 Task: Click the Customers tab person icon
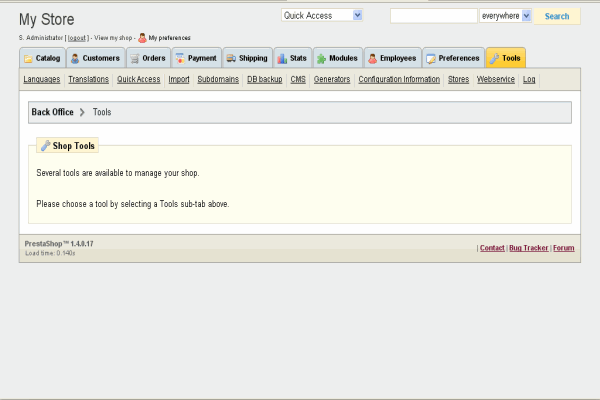[75, 58]
